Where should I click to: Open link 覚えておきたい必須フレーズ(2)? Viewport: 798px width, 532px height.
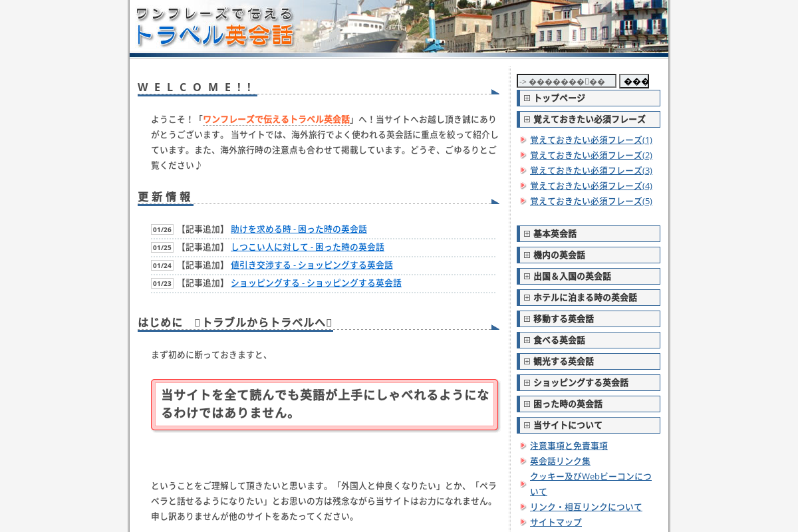(x=591, y=155)
